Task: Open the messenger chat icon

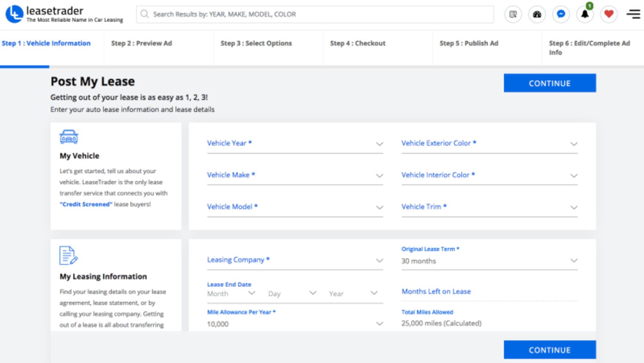Action: [561, 14]
